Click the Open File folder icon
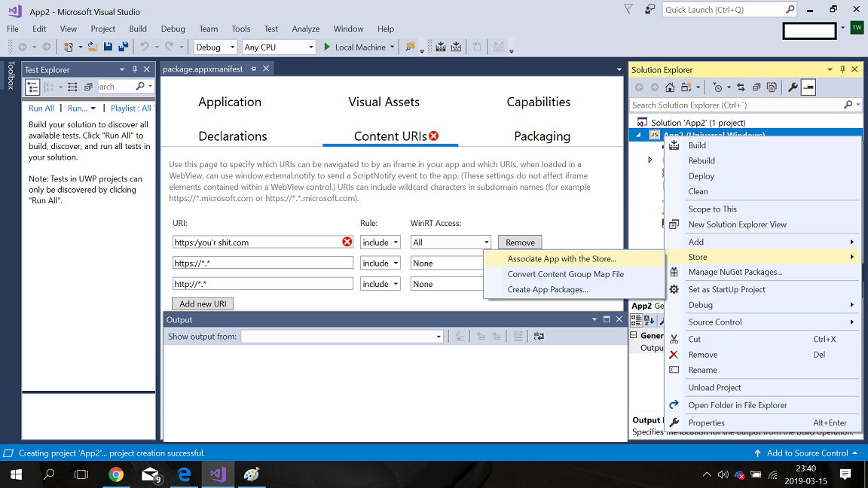 (x=93, y=47)
